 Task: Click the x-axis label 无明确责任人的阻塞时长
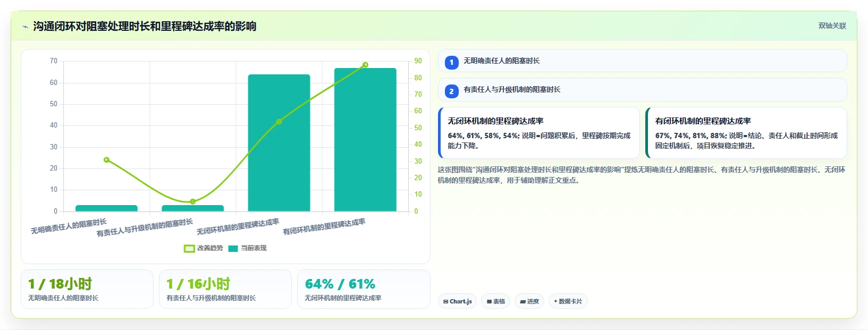click(69, 226)
